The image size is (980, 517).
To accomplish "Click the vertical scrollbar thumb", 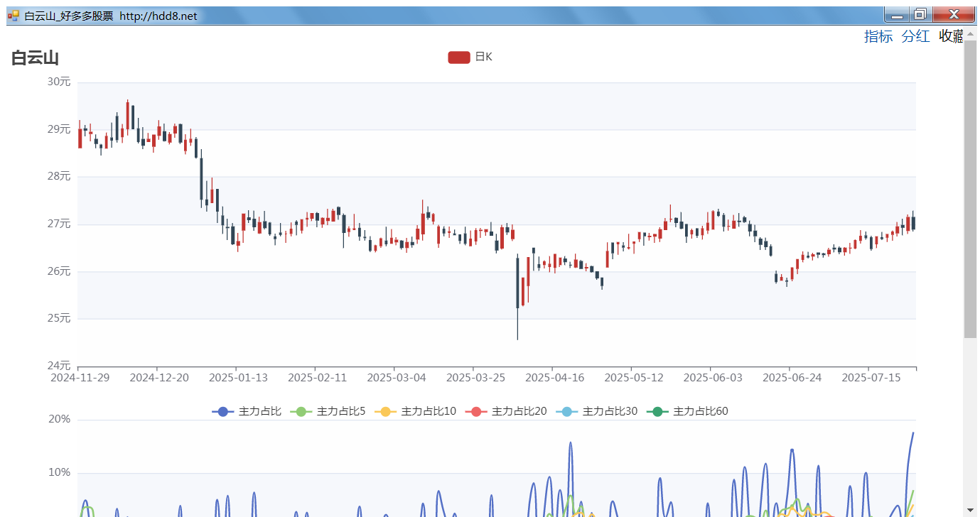I will click(x=970, y=189).
